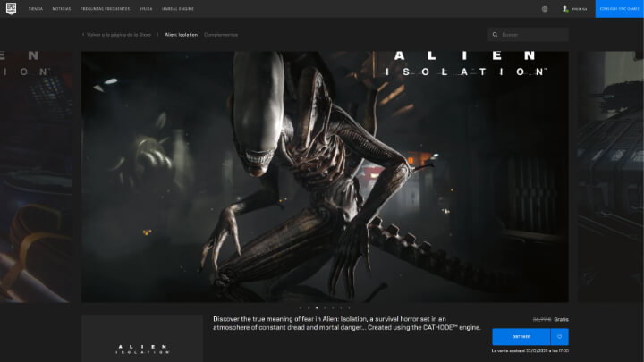Screen dimensions: 644x362
Task: Click the magnifier search icon
Action: point(495,35)
